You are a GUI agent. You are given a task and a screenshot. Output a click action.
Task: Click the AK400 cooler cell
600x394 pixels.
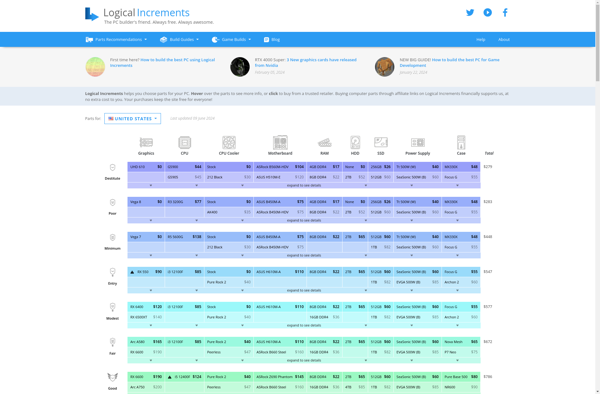point(229,212)
